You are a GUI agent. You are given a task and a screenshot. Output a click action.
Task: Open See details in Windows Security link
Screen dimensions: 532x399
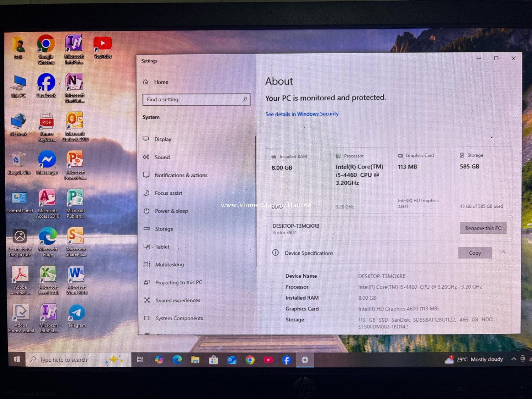click(x=302, y=114)
